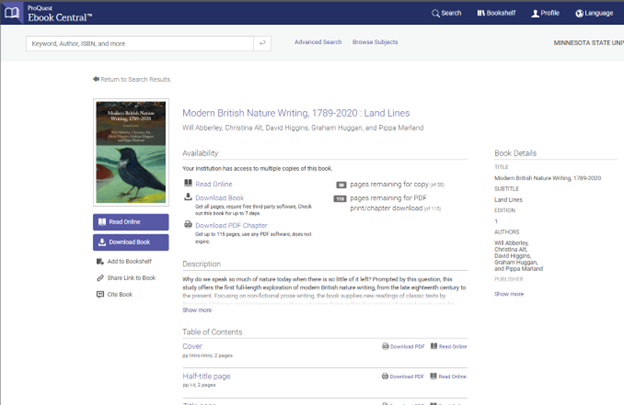Download PDF for Half-title page
624x405 pixels.
(x=403, y=376)
